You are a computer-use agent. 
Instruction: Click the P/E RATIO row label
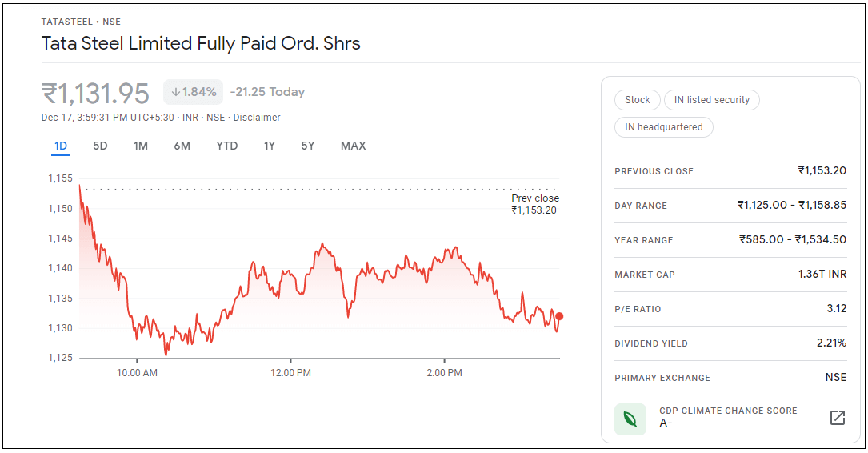pyautogui.click(x=638, y=309)
